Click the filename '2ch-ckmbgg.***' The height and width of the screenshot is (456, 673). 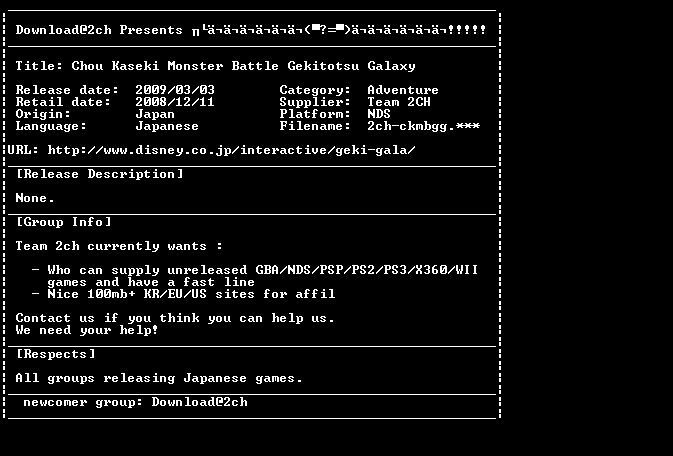coord(424,126)
